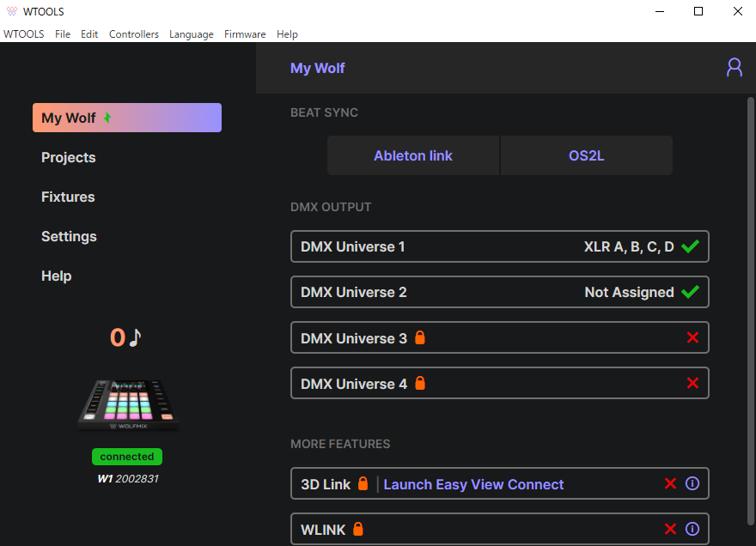Click the Not Assigned label
This screenshot has height=546, width=756.
[x=629, y=292]
